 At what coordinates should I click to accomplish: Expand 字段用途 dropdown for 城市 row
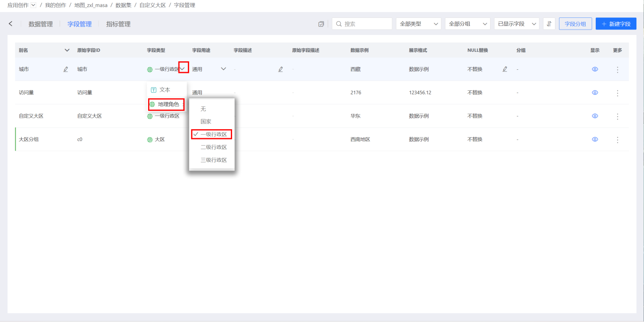tap(223, 69)
